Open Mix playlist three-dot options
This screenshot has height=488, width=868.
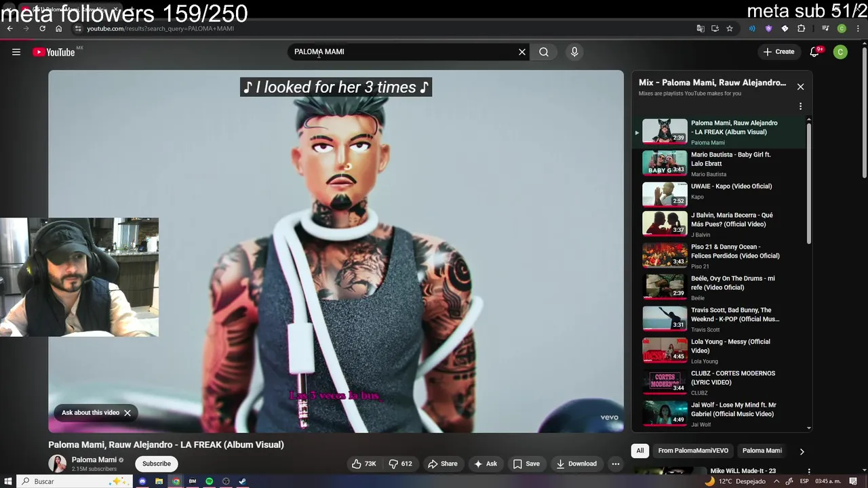(x=800, y=106)
